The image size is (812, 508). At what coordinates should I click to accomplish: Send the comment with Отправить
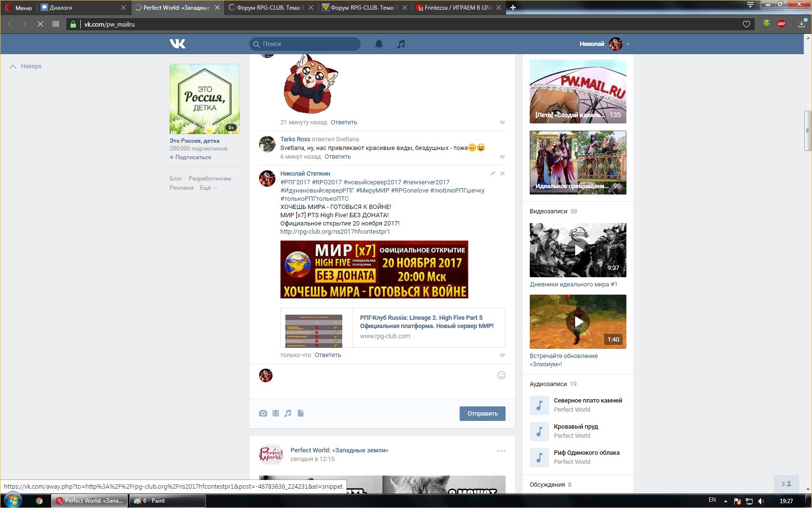482,414
